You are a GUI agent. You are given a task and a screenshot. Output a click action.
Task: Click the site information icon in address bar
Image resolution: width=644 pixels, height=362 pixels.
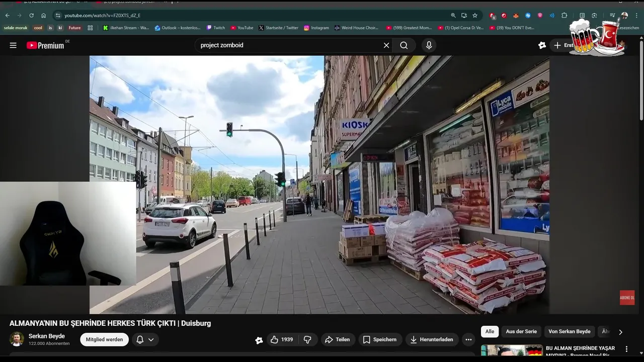pos(58,16)
